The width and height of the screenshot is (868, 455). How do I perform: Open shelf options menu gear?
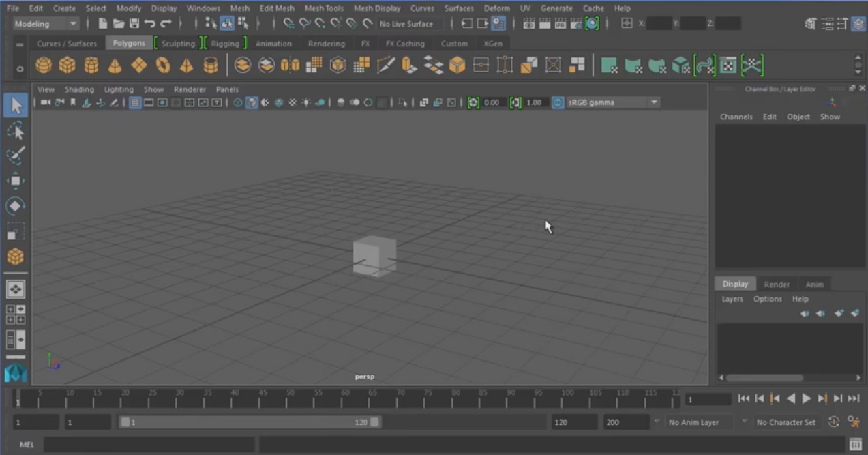tap(20, 68)
